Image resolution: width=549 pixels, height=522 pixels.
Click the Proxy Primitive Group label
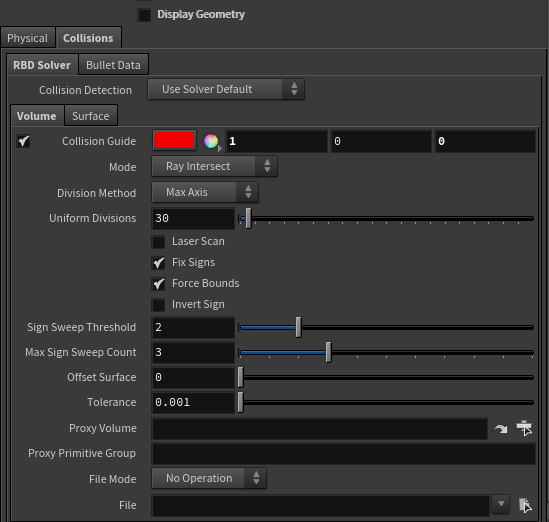coord(82,453)
